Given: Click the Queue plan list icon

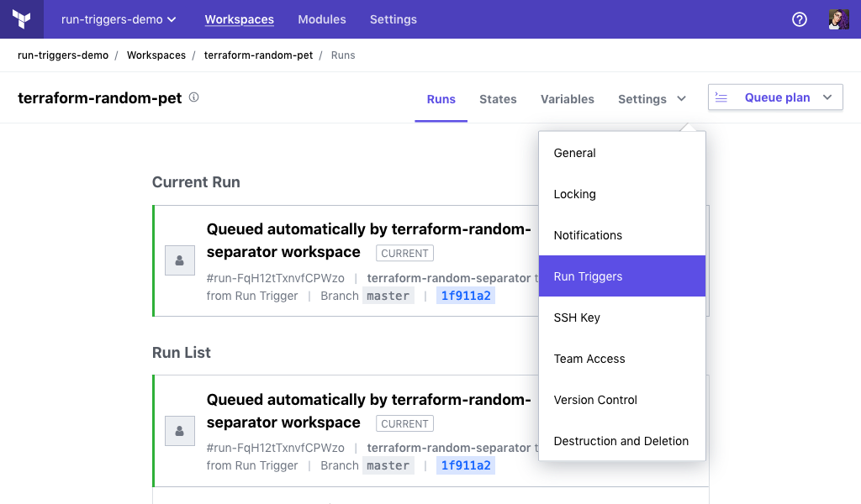Looking at the screenshot, I should click(721, 97).
